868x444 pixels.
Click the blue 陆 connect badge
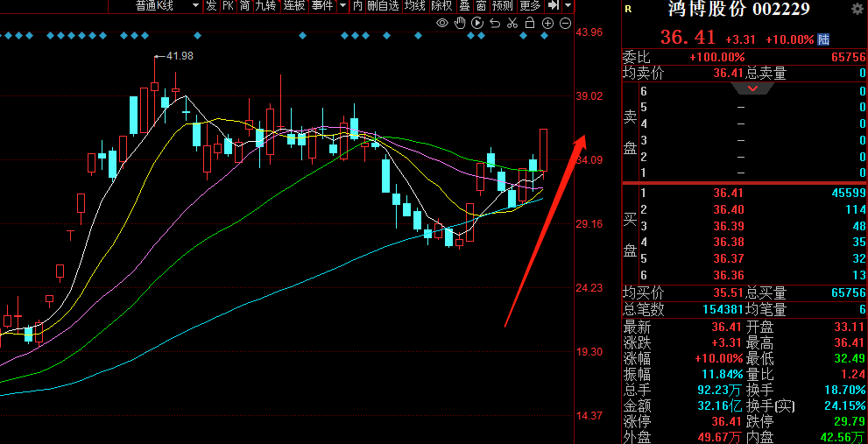click(823, 39)
